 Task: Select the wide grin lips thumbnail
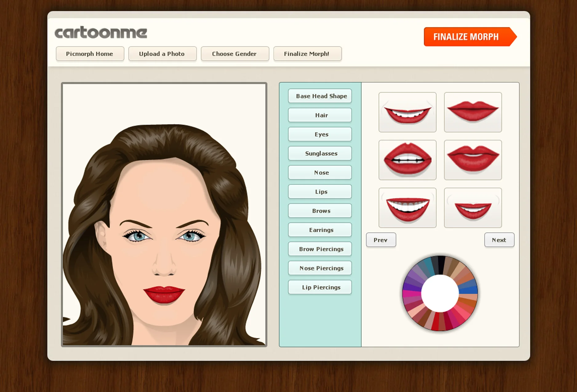tap(407, 208)
